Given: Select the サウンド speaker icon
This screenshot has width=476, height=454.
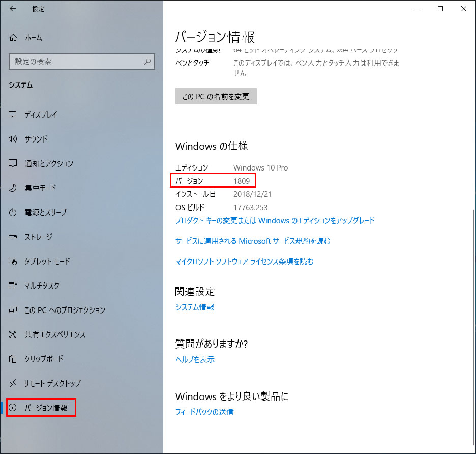Looking at the screenshot, I should 12,139.
